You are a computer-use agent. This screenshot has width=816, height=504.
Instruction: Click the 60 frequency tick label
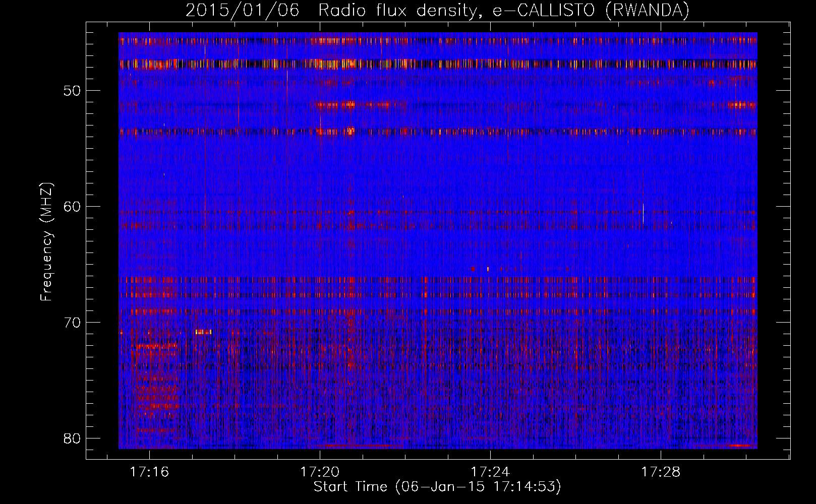pyautogui.click(x=72, y=206)
